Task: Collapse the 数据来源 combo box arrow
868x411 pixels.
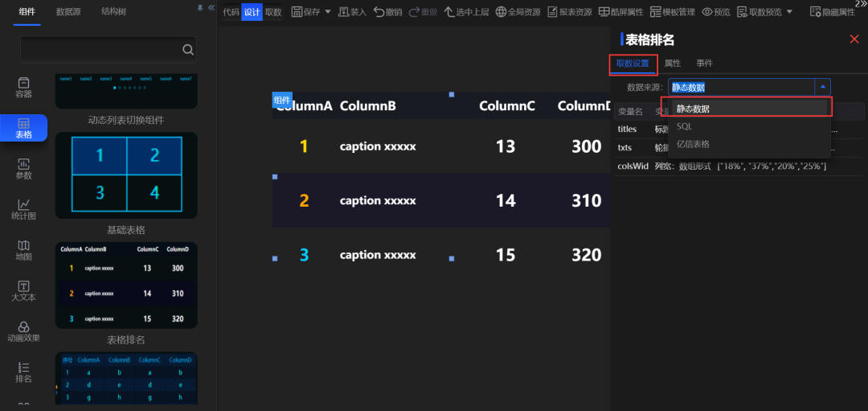Action: point(822,87)
